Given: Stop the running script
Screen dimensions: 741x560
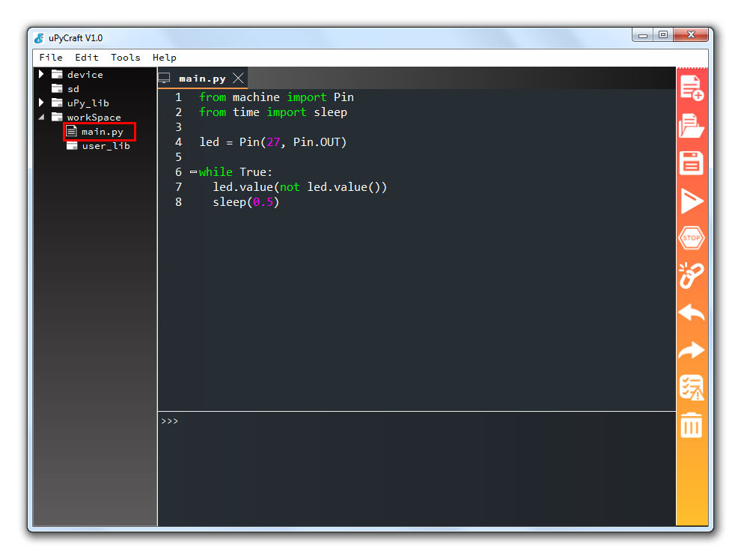Looking at the screenshot, I should click(x=692, y=238).
